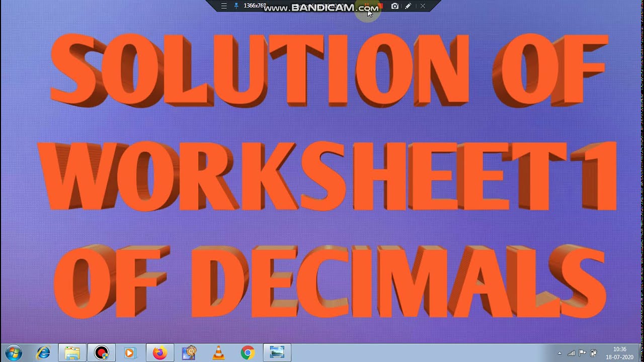Image resolution: width=644 pixels, height=362 pixels.
Task: Expand hidden system tray icons
Action: (x=559, y=353)
